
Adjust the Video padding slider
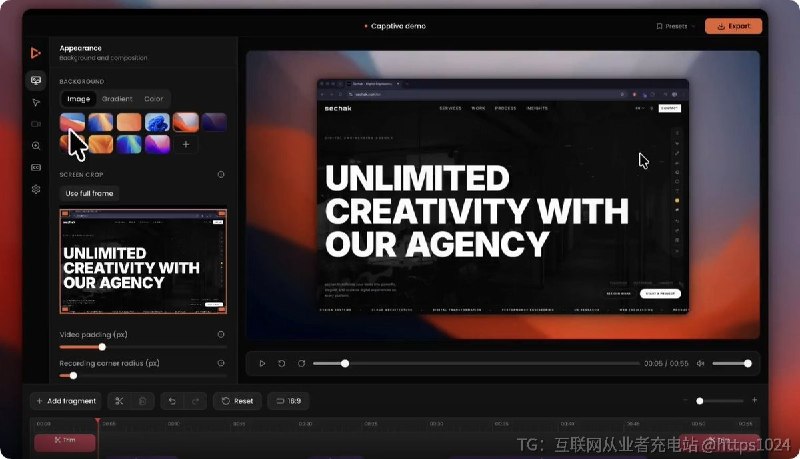pyautogui.click(x=143, y=347)
